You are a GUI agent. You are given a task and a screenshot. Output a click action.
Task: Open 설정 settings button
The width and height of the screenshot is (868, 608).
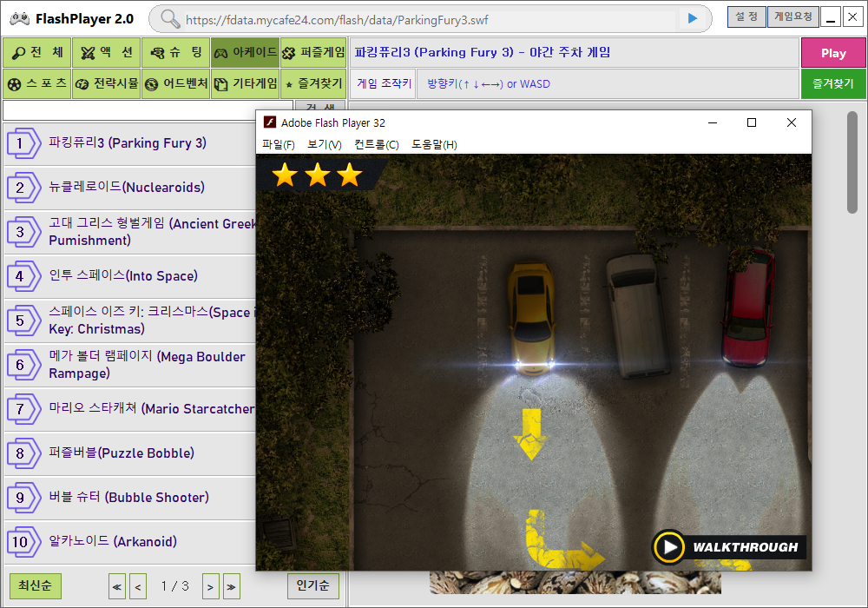tap(746, 17)
